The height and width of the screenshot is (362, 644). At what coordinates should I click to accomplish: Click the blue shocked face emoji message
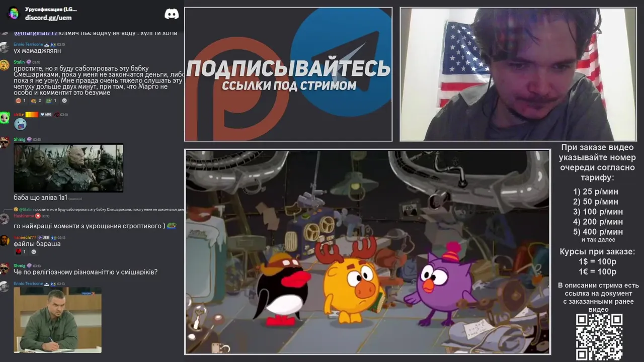[20, 124]
